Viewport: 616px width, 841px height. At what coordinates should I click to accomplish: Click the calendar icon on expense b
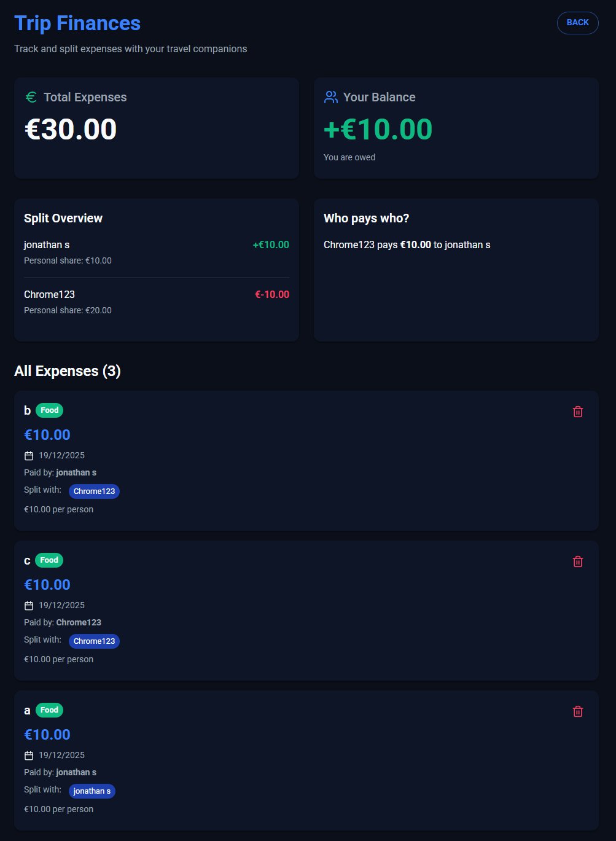click(29, 456)
